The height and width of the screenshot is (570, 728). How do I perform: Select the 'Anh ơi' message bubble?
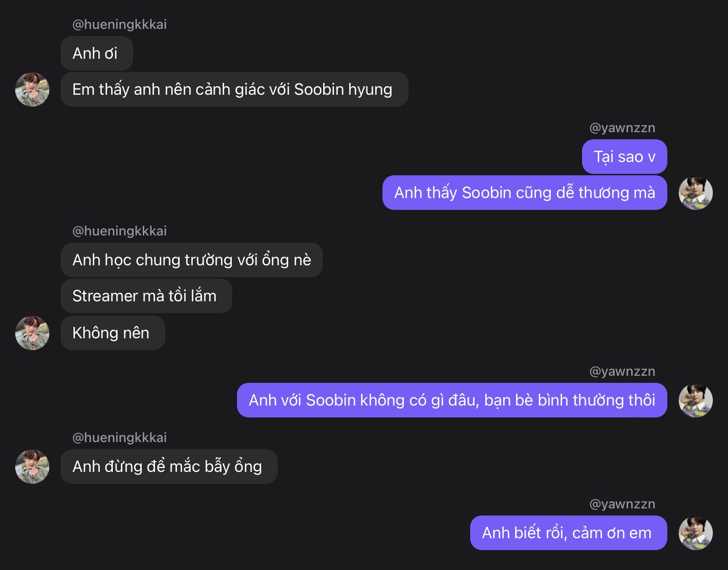97,54
